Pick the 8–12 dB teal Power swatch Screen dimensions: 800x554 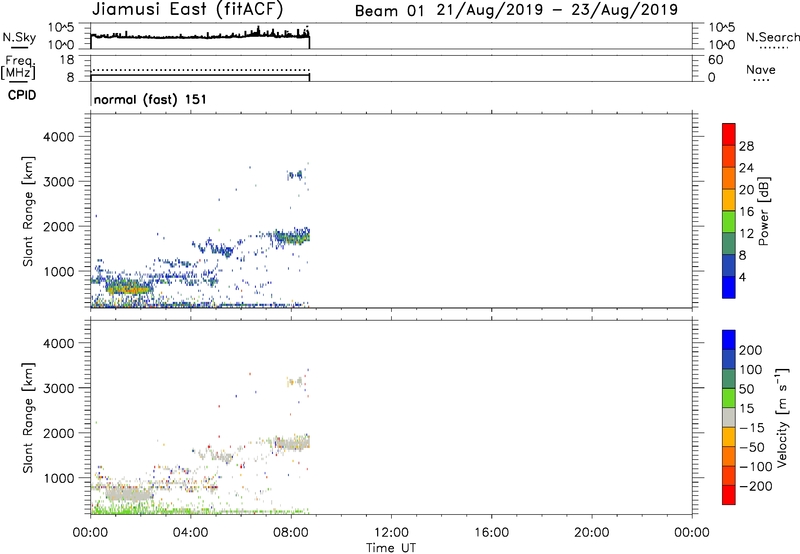coord(729,243)
